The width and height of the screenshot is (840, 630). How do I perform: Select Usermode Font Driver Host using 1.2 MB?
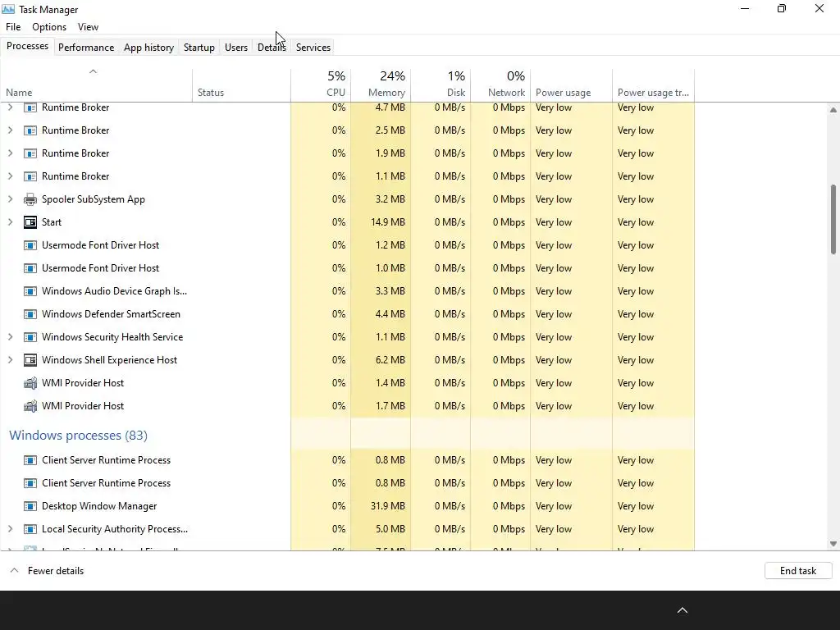(x=347, y=245)
